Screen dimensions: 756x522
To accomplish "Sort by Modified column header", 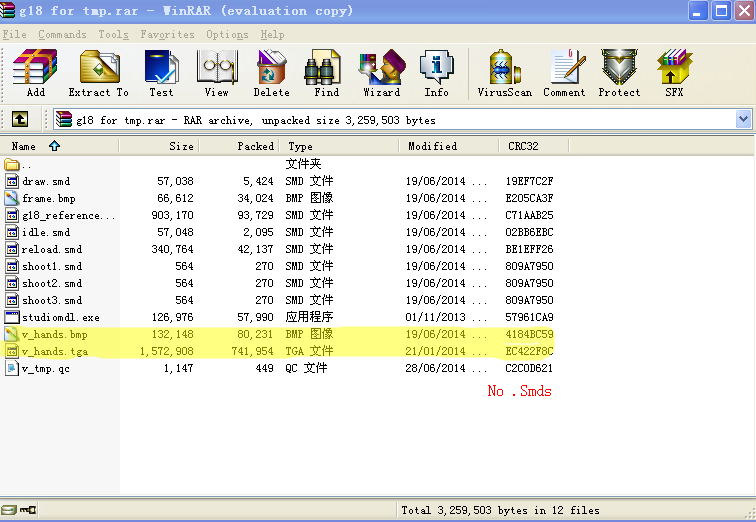I will tap(449, 146).
